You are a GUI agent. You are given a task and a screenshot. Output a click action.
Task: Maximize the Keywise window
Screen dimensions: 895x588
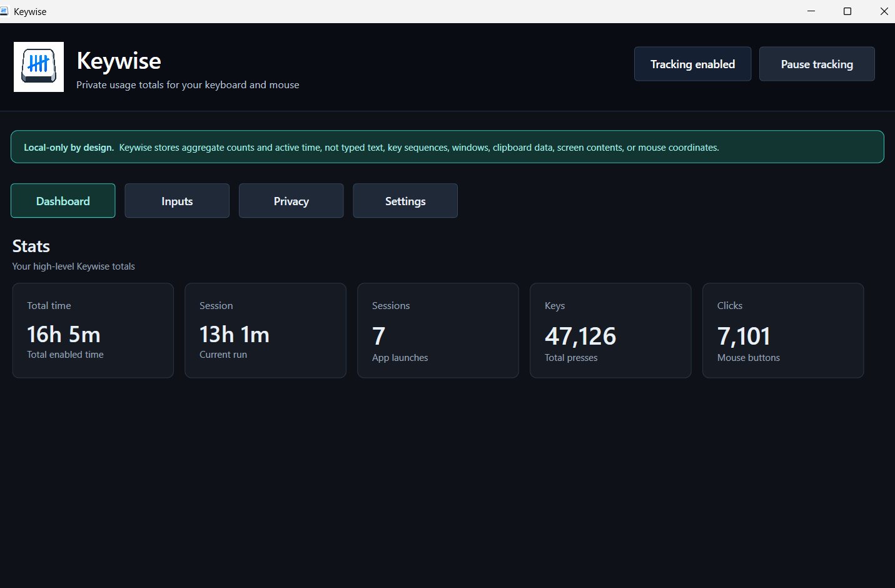(847, 11)
